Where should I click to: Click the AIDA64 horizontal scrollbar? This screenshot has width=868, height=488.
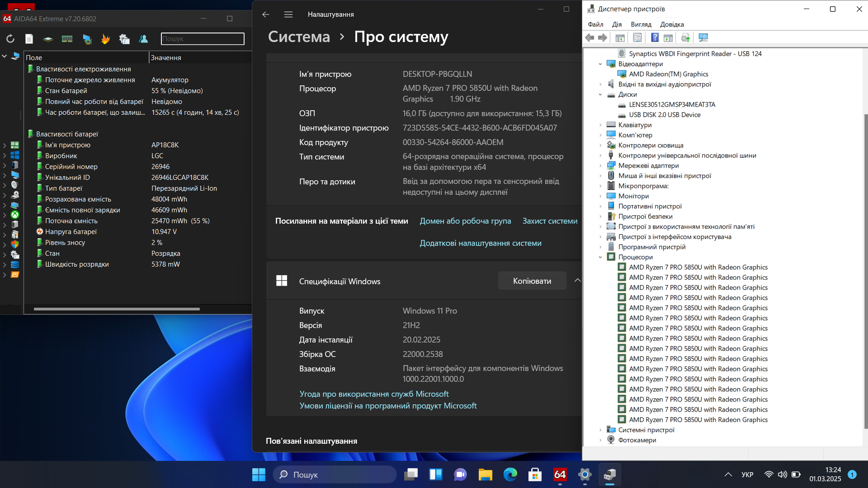pyautogui.click(x=117, y=309)
